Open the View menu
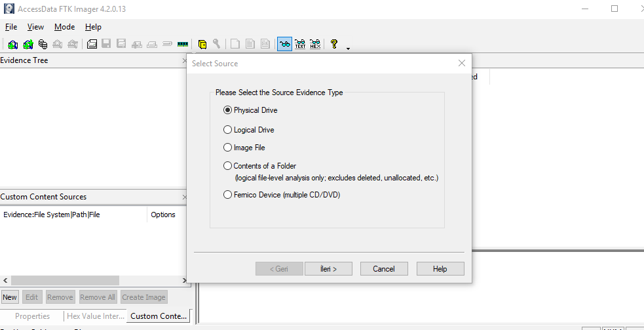Screen dimensions: 644x330 (36, 27)
